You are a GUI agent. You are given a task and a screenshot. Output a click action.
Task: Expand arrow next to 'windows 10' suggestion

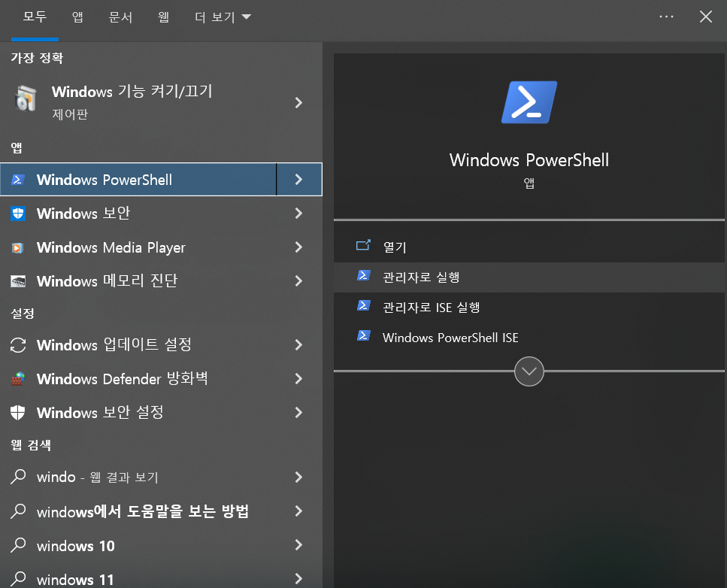point(298,545)
